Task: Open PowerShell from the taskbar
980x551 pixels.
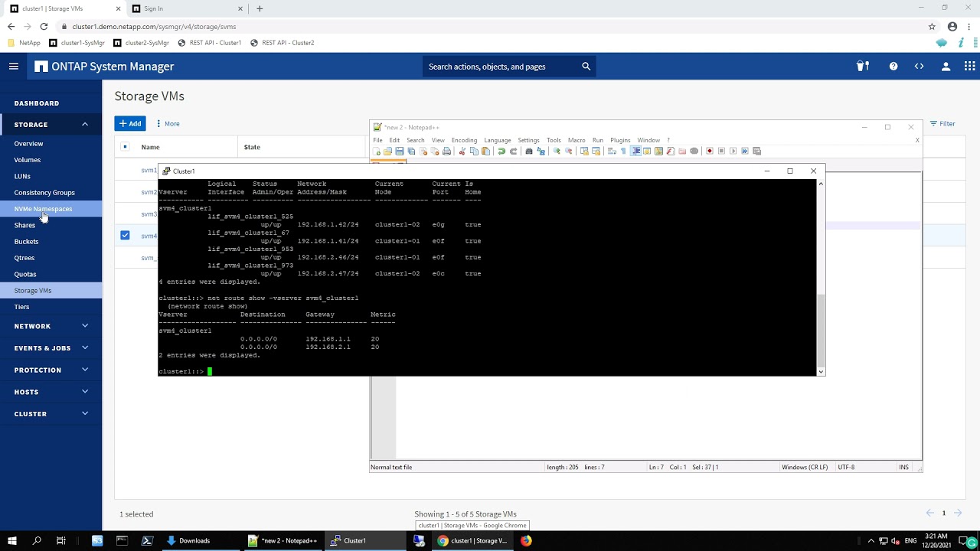Action: [x=147, y=540]
